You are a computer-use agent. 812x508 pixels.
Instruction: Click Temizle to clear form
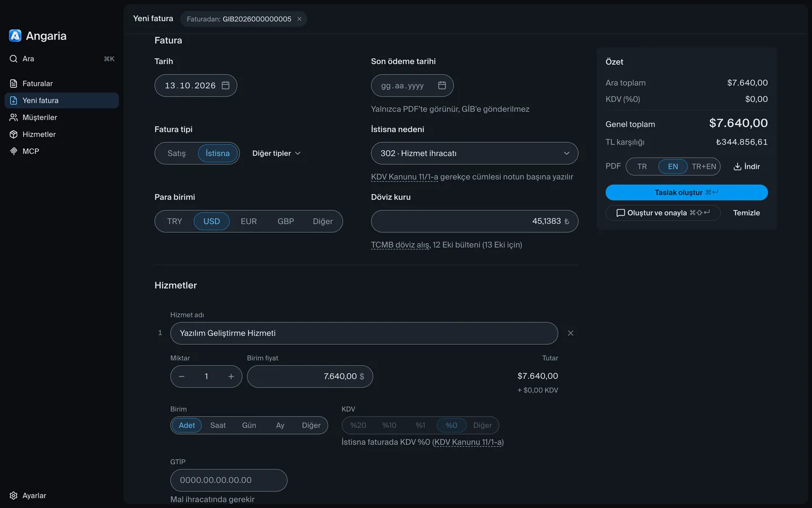(747, 213)
